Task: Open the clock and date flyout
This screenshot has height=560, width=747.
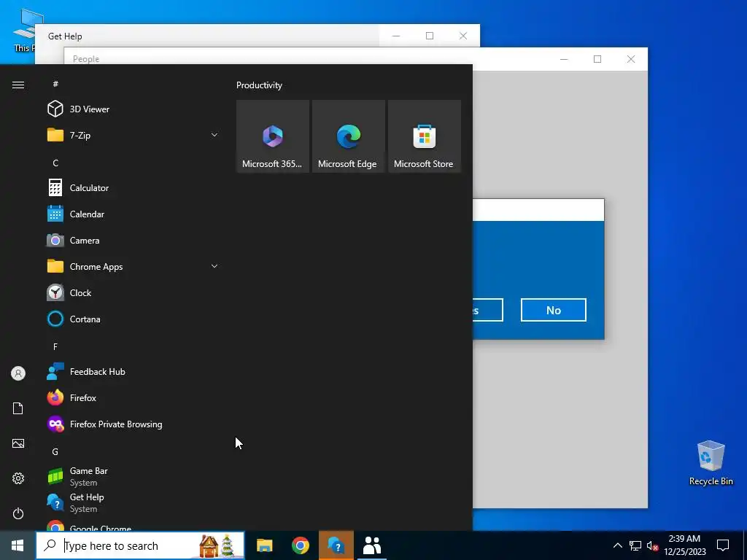Action: 684,545
